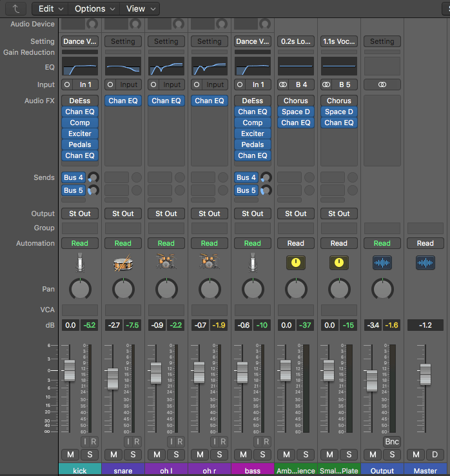
Task: Click the Ambience aux yellow knob icon
Action: coord(296,262)
